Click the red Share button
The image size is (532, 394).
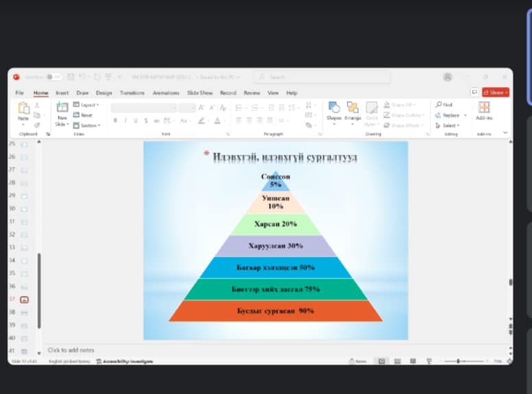click(x=495, y=92)
